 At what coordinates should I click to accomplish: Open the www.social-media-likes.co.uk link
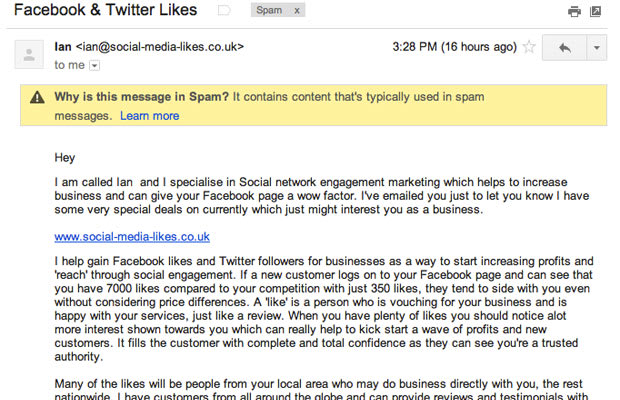[132, 237]
